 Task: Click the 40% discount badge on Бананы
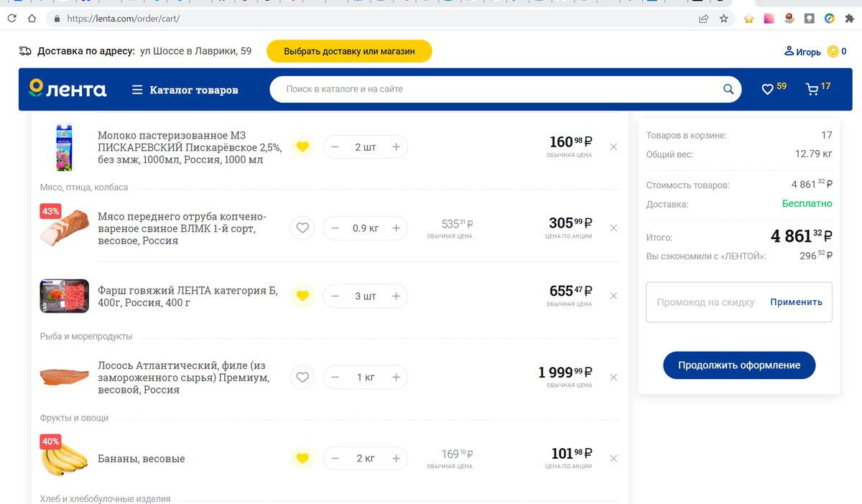[50, 442]
